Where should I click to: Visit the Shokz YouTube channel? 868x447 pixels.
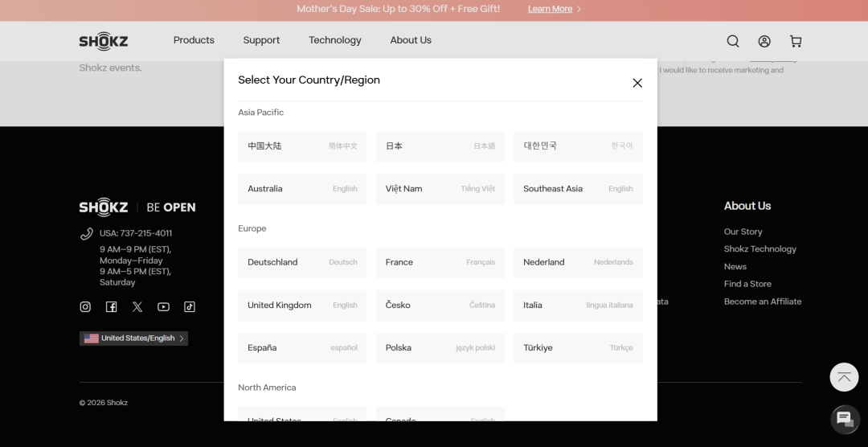click(163, 307)
